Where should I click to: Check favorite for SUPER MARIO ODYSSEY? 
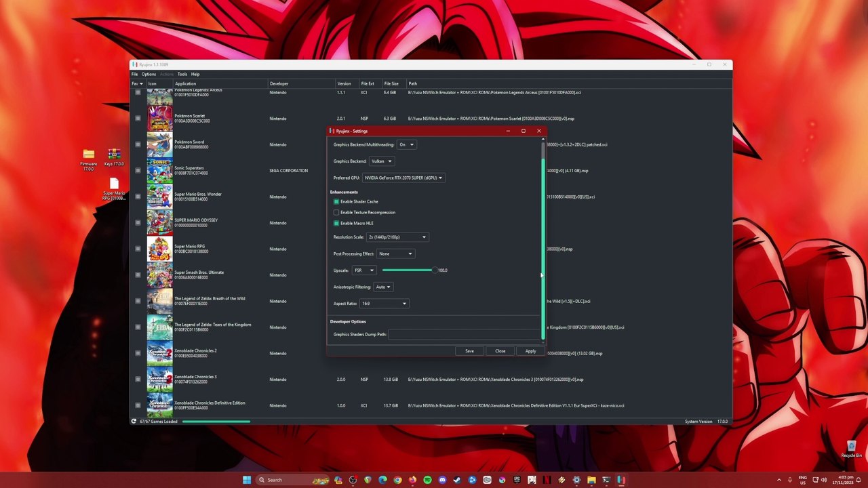coord(138,223)
